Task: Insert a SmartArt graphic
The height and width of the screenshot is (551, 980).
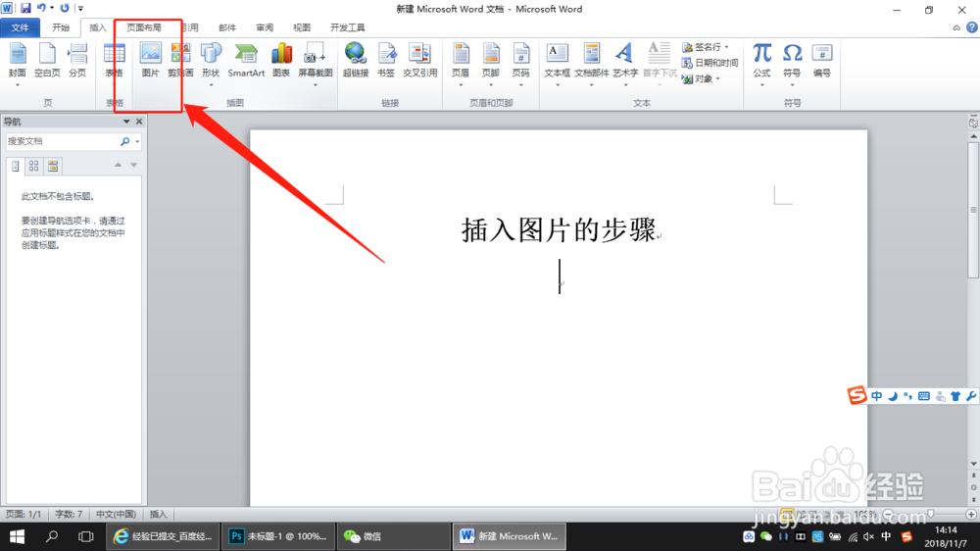Action: click(x=246, y=61)
